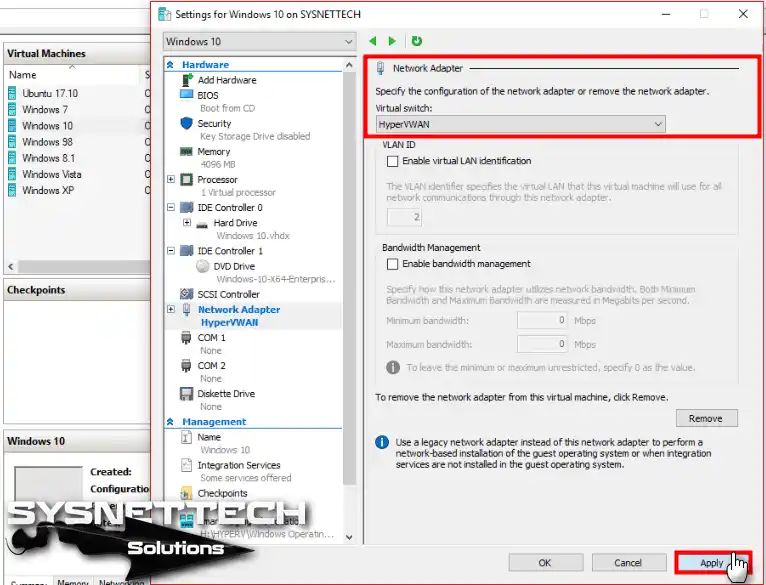The image size is (766, 585).
Task: Collapse the IDE Controller 1 node
Action: 171,251
